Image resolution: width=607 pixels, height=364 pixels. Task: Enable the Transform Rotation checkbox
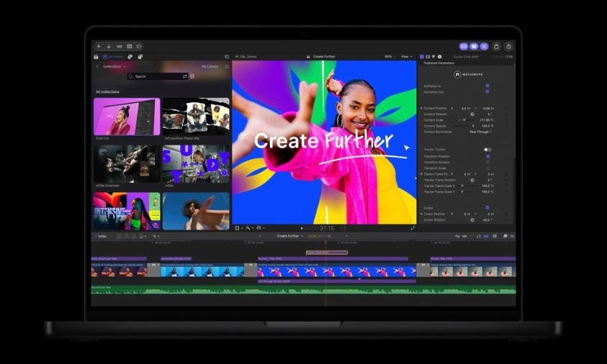487,162
